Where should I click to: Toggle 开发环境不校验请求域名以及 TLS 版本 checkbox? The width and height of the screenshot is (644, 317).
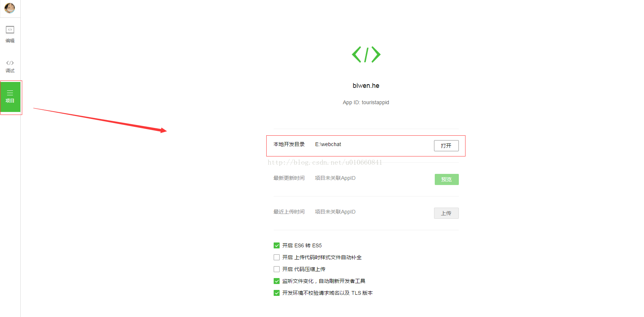click(277, 293)
